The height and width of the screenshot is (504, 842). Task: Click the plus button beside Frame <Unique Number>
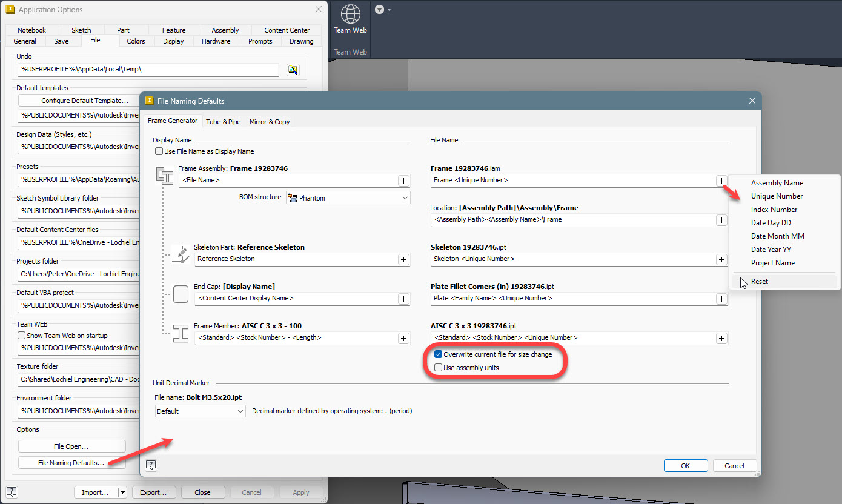coord(721,181)
